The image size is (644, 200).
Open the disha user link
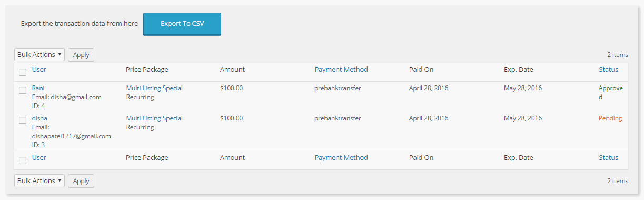[x=39, y=118]
